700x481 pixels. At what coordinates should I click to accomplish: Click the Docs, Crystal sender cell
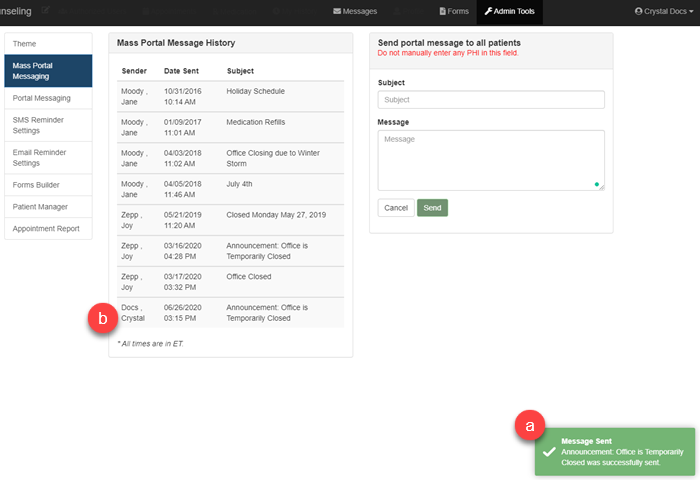[x=133, y=313]
